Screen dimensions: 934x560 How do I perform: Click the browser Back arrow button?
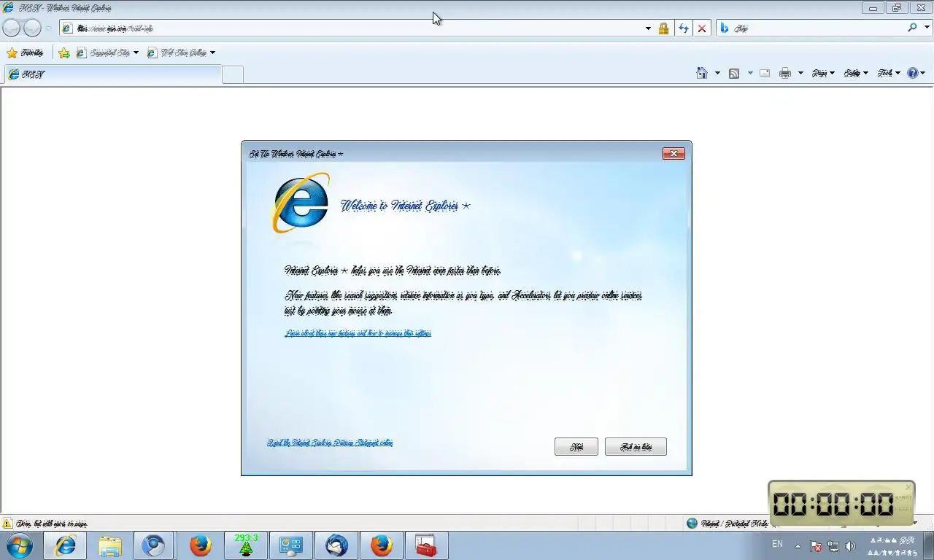point(12,28)
